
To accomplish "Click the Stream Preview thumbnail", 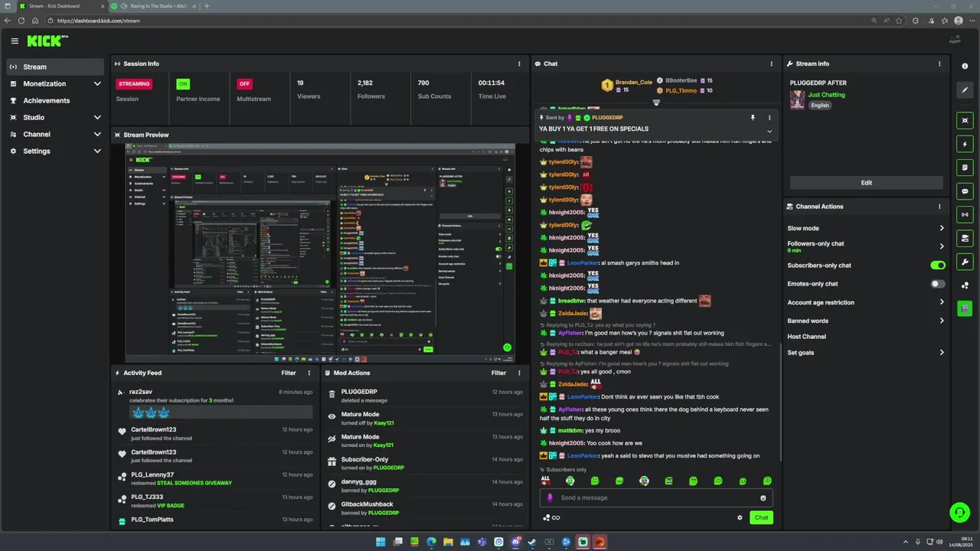I will tap(320, 253).
